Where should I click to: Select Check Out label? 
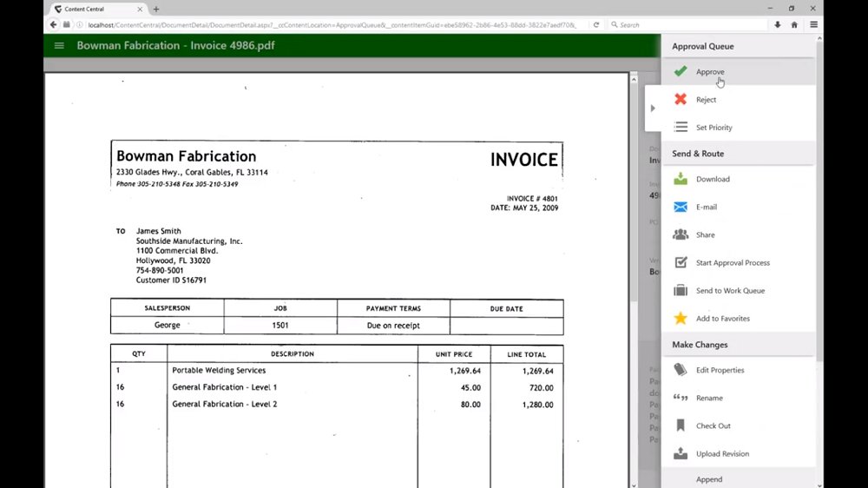713,425
